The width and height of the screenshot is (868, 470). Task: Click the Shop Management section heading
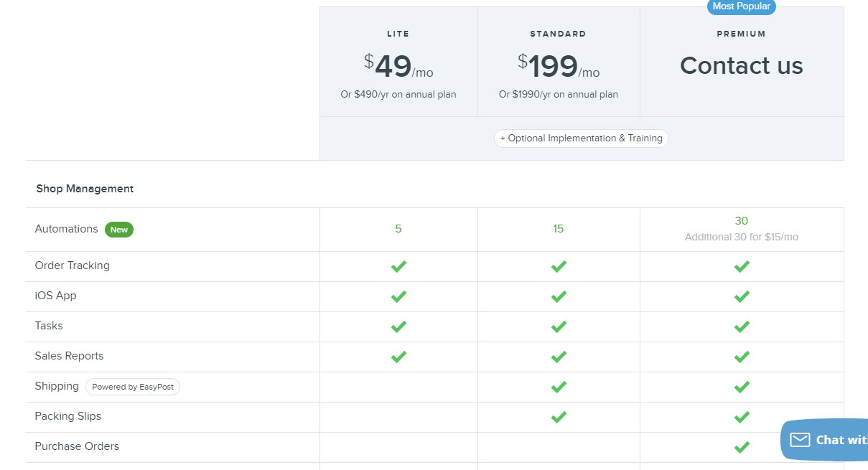point(85,189)
